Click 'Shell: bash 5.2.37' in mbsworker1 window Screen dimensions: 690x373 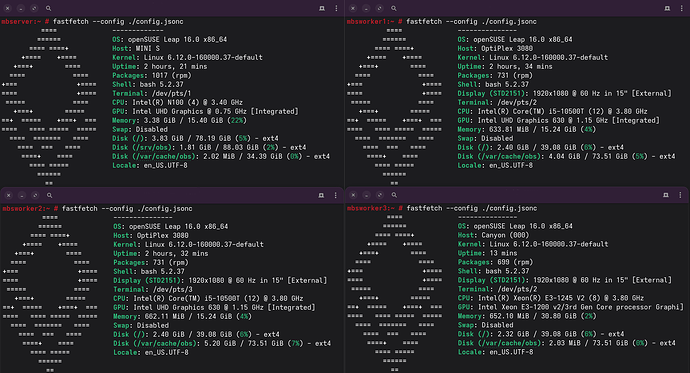pos(493,84)
